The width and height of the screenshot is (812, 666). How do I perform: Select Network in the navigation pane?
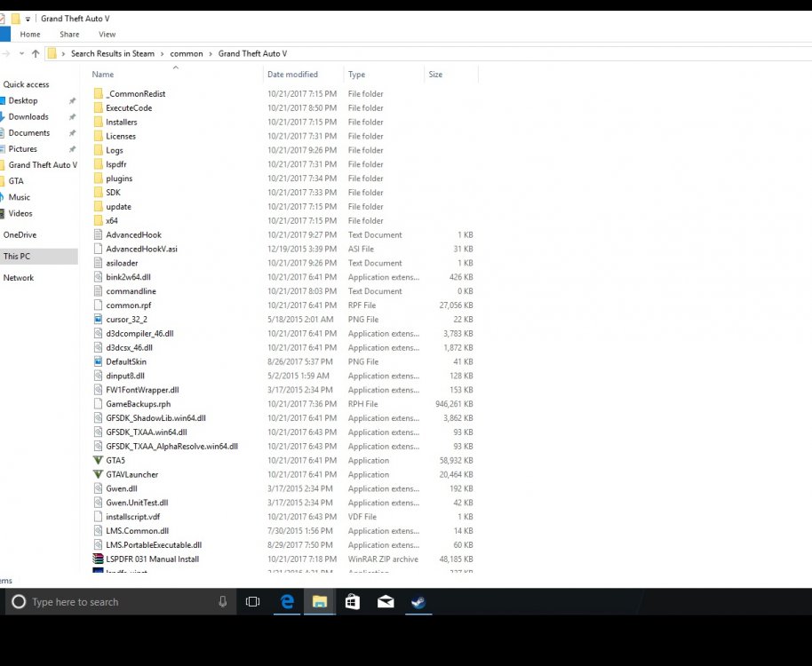click(x=18, y=277)
